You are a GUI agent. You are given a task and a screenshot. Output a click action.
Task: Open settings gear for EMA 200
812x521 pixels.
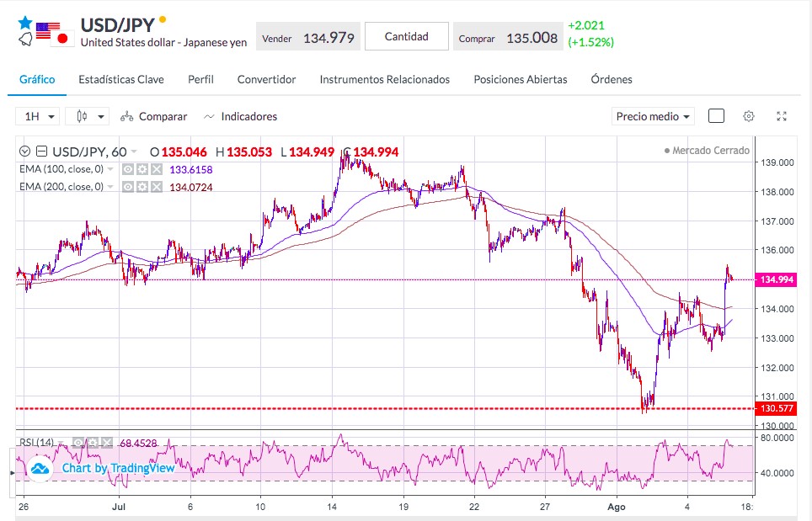tap(142, 187)
